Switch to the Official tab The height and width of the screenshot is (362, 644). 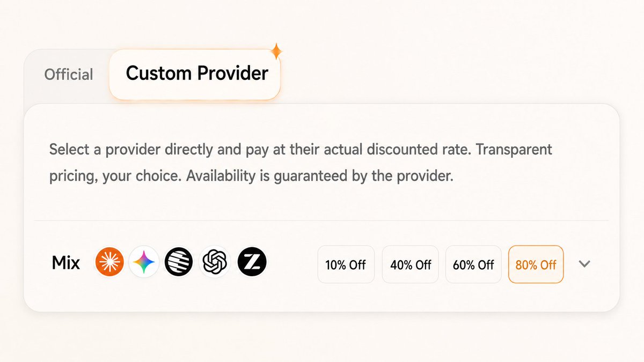pos(69,75)
